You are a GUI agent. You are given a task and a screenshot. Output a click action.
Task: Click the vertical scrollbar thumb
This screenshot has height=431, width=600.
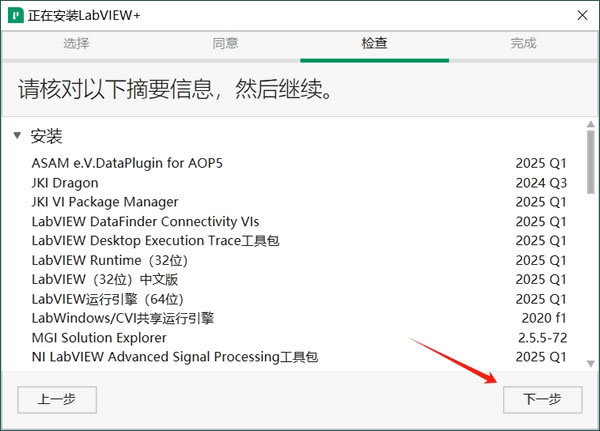tap(591, 160)
